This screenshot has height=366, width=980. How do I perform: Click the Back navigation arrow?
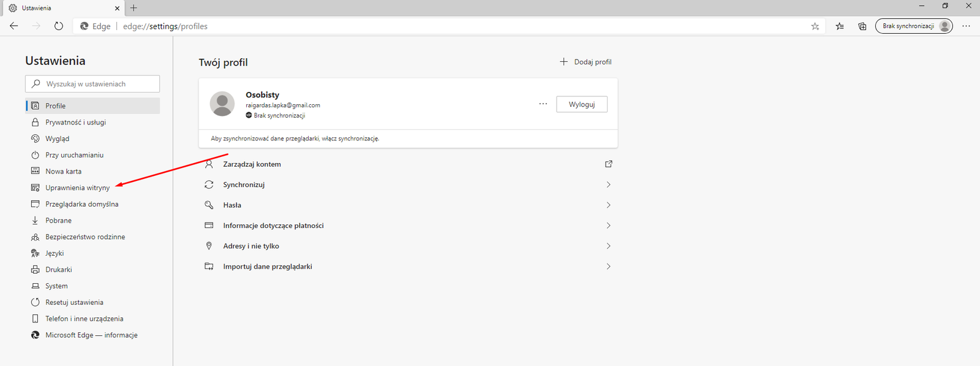[14, 26]
